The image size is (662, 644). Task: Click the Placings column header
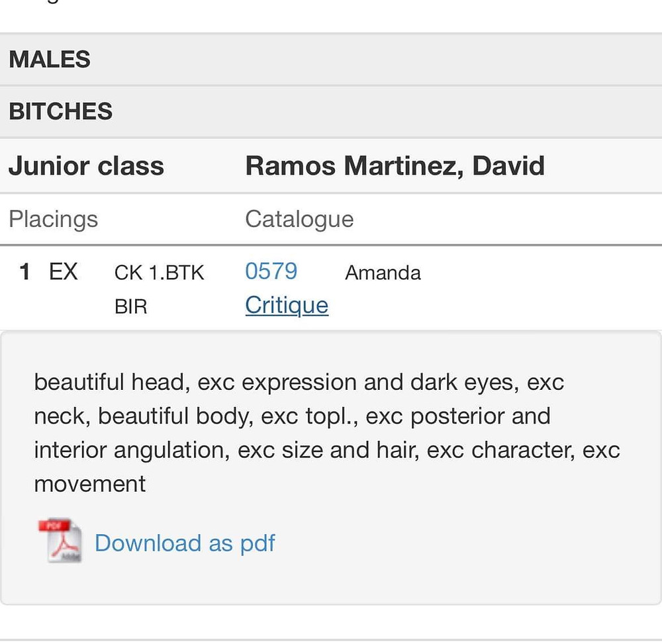pyautogui.click(x=53, y=219)
